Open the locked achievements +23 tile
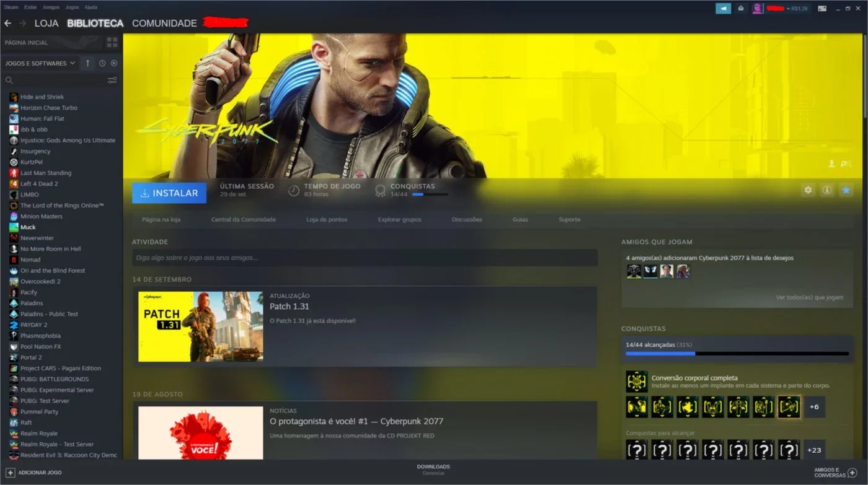The width and height of the screenshot is (868, 485). 814,450
